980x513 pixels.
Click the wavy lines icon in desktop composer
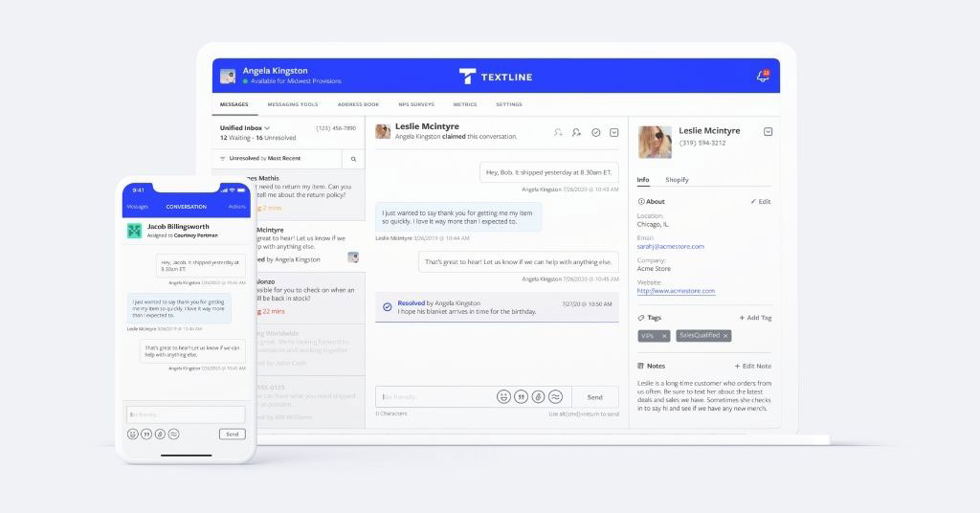(556, 397)
